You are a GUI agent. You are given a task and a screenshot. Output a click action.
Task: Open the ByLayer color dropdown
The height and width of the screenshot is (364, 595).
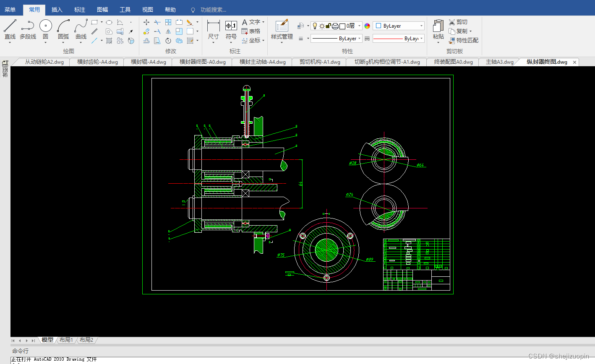[399, 26]
